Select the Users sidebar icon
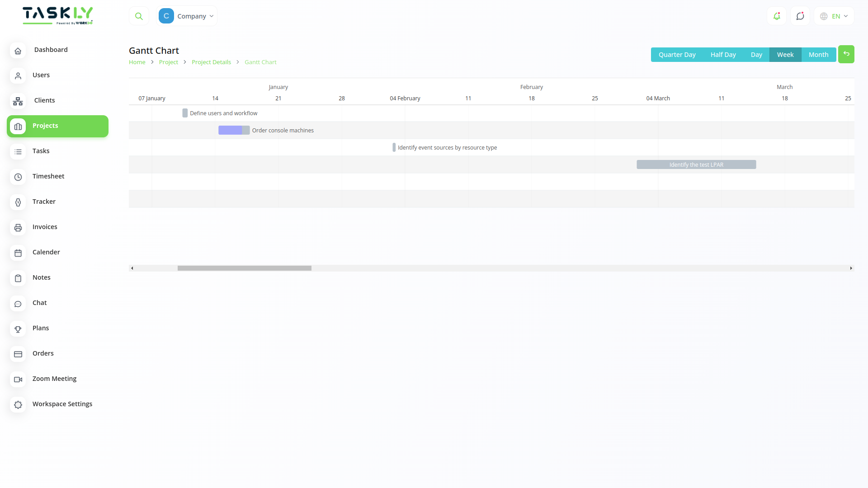 [x=18, y=76]
